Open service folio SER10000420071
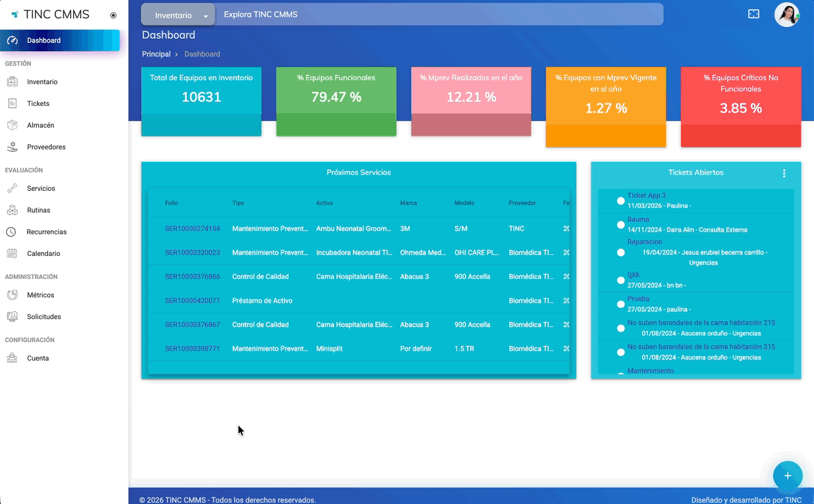The width and height of the screenshot is (814, 504). (192, 301)
